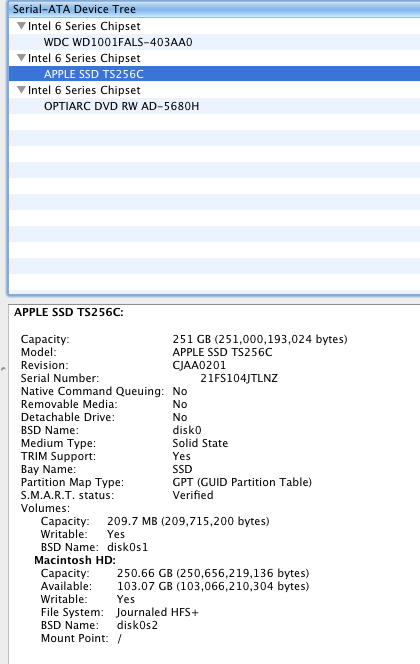Screen dimensions: 420x664
Task: Click the bold APPLE SSD TS256C: details heading
Action: click(x=69, y=313)
